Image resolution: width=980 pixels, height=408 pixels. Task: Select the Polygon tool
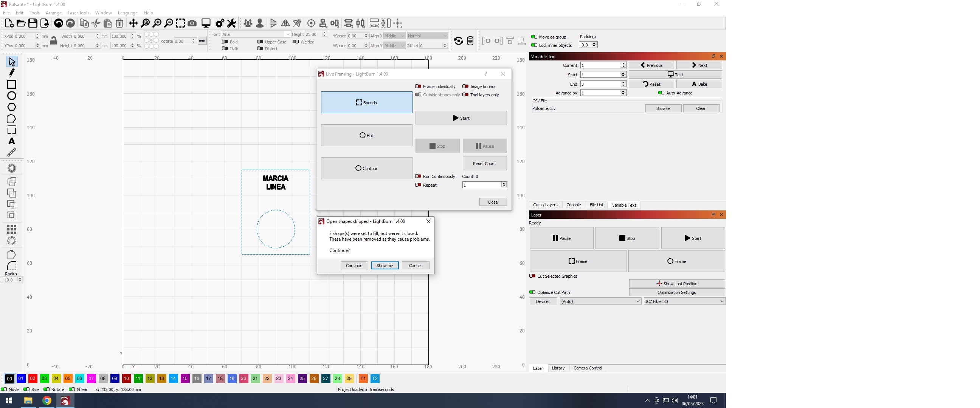(11, 107)
